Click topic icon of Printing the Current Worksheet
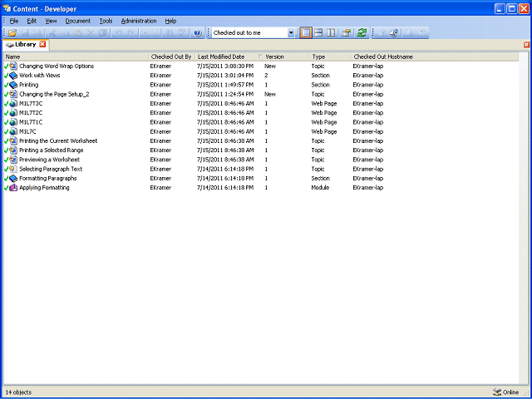The width and height of the screenshot is (532, 399). pos(13,140)
